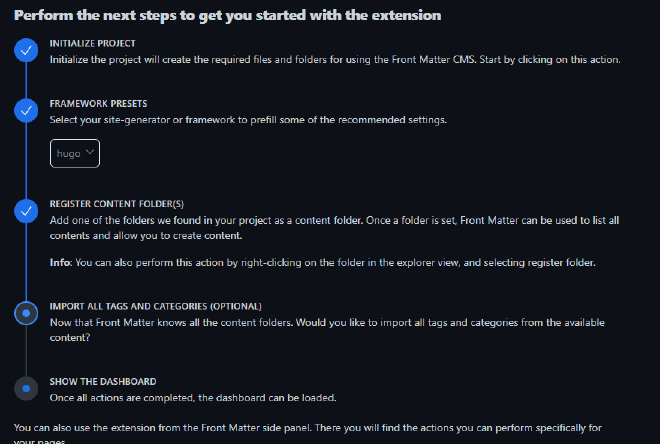Image resolution: width=660 pixels, height=444 pixels.
Task: Select the Import All Tags step circle icon
Action: tap(27, 313)
